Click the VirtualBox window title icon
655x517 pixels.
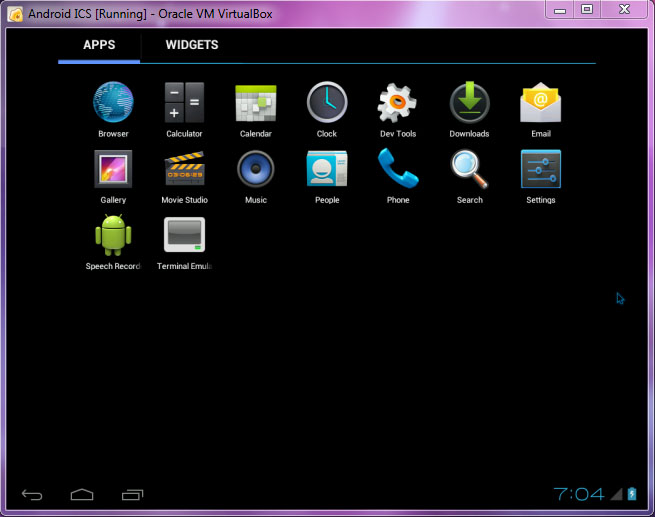point(15,14)
